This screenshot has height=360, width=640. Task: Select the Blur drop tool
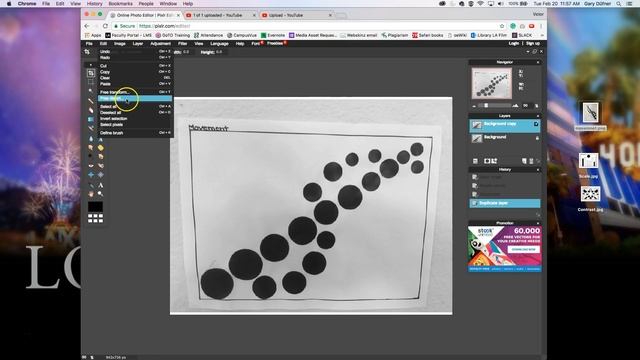point(91,139)
